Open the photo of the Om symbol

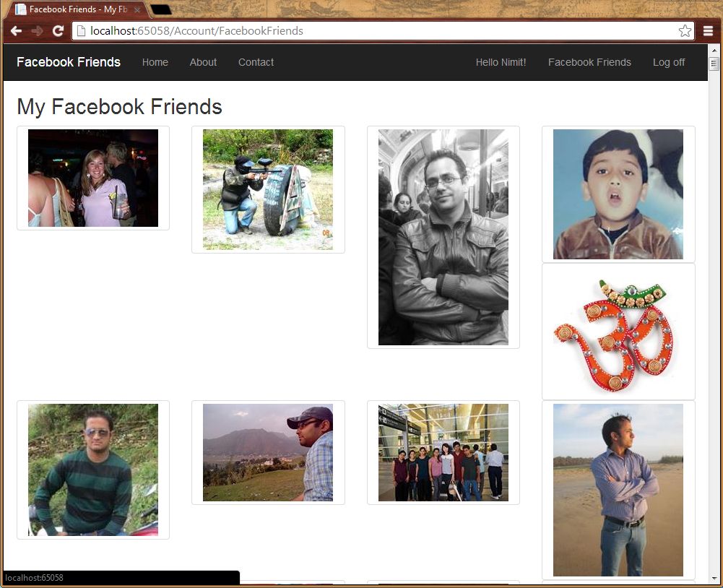(618, 331)
